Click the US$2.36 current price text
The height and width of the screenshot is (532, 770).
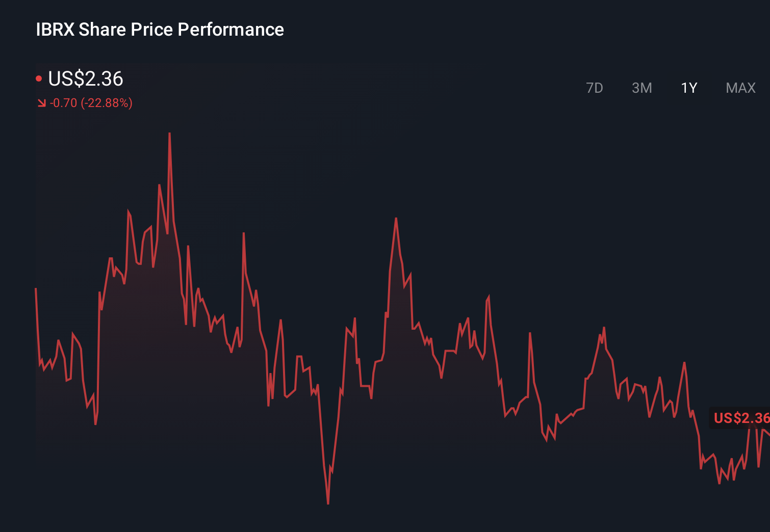tap(86, 79)
